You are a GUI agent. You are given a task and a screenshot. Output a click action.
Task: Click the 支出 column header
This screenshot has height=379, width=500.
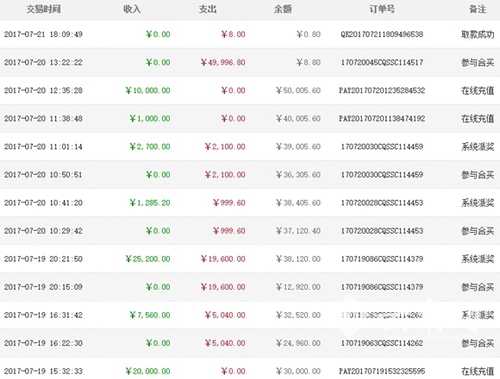coord(208,9)
